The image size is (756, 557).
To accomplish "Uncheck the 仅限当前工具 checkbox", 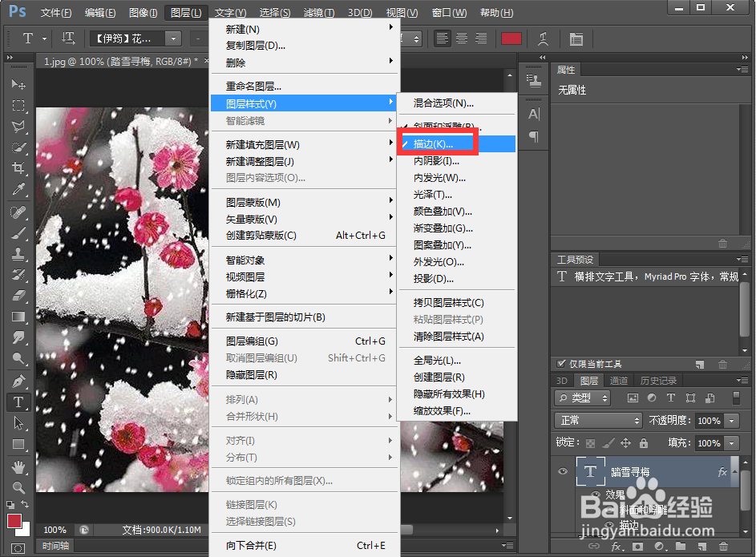I will click(x=560, y=365).
